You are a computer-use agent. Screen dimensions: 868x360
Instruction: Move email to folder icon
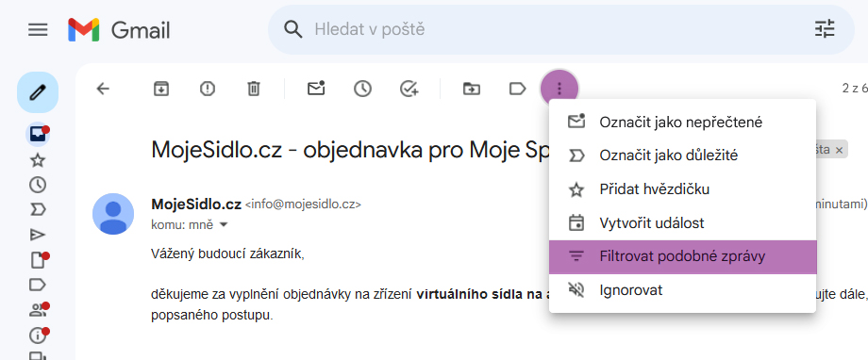tap(472, 89)
